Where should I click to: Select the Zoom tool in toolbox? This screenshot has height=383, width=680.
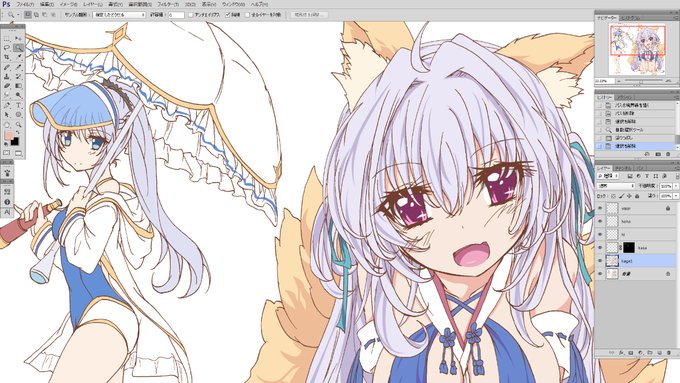click(x=18, y=125)
